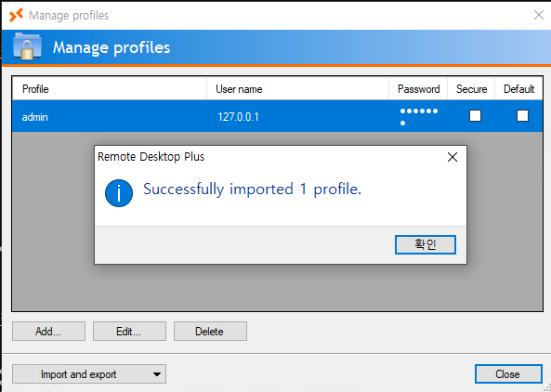Image resolution: width=551 pixels, height=392 pixels.
Task: Click the Edit... button
Action: pos(129,332)
